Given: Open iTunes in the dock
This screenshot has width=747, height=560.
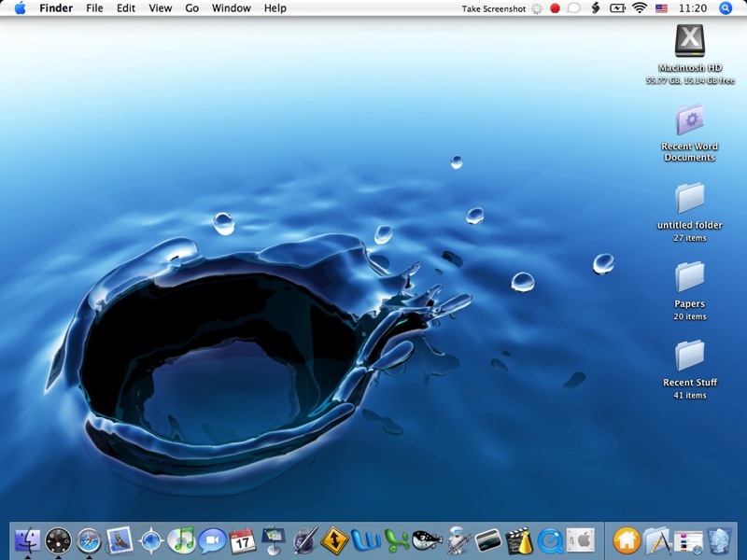Looking at the screenshot, I should pos(181,539).
